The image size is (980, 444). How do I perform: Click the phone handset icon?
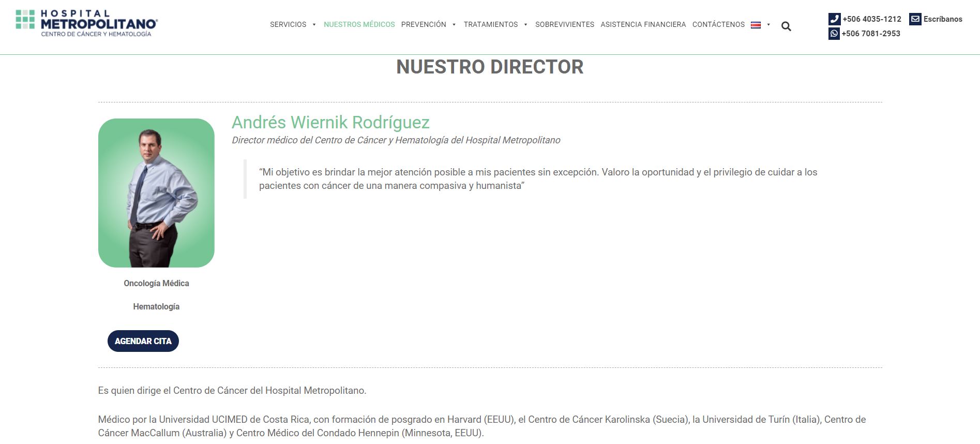pos(834,19)
